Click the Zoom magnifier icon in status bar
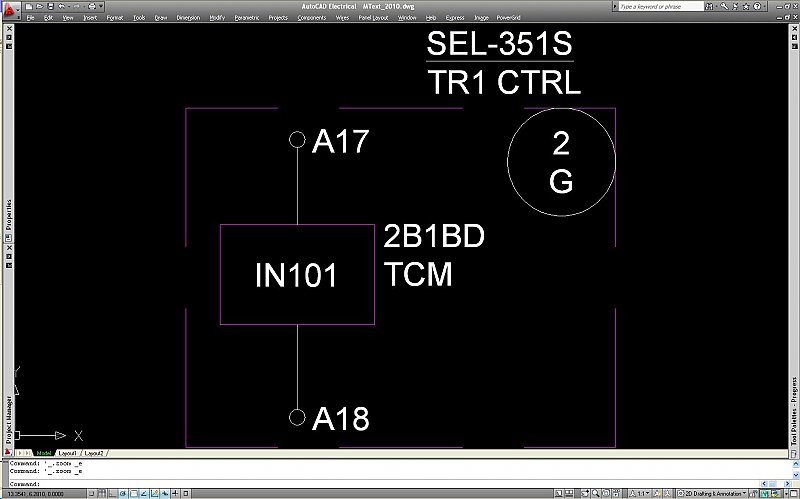 click(x=595, y=493)
